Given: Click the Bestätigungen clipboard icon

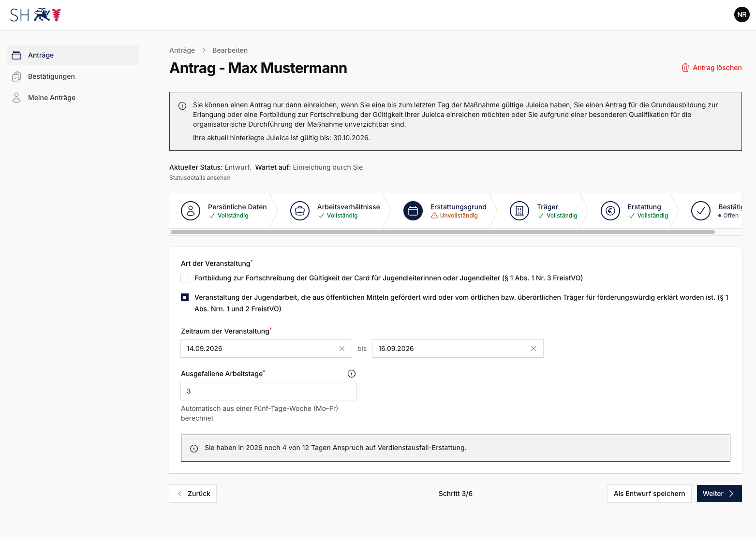Looking at the screenshot, I should tap(16, 76).
